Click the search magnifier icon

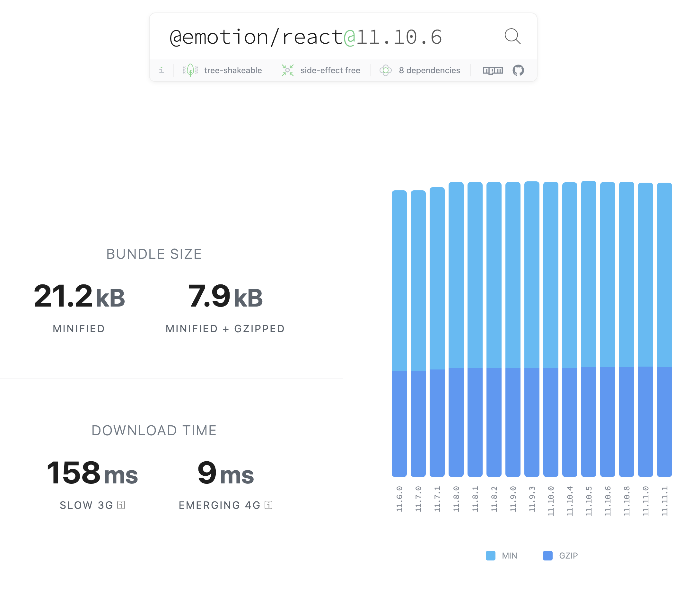512,36
